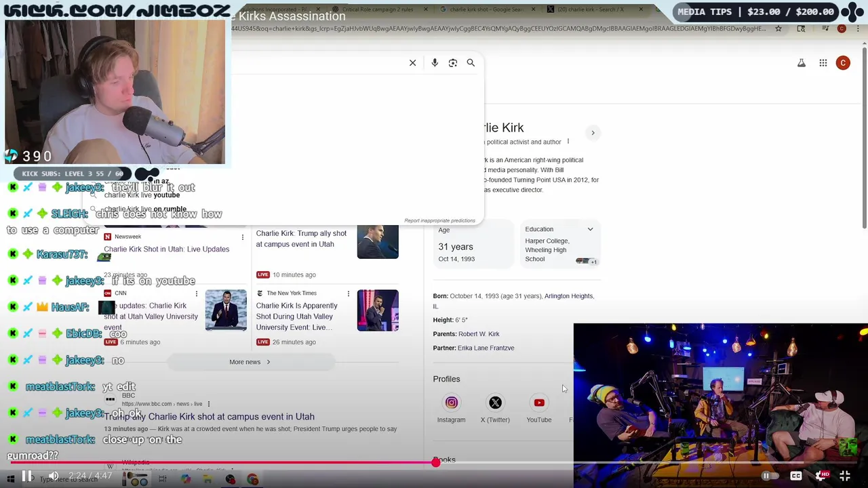The height and width of the screenshot is (488, 868).
Task: Bookmark this page with the star icon
Action: coord(778,28)
